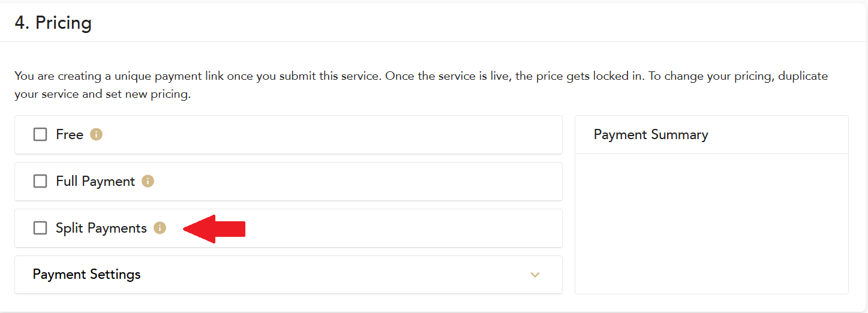Click the Payment Settings section title
The image size is (868, 313).
click(86, 275)
